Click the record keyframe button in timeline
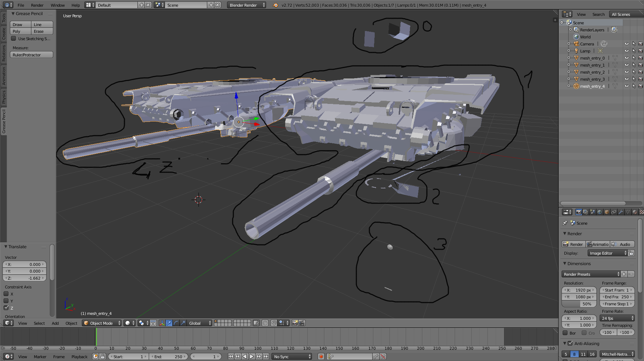 [x=321, y=356]
